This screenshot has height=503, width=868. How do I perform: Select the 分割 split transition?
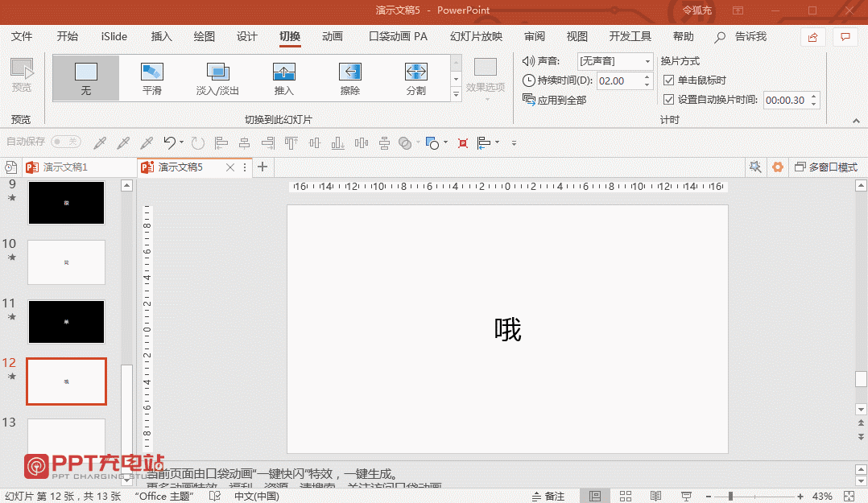pos(415,79)
